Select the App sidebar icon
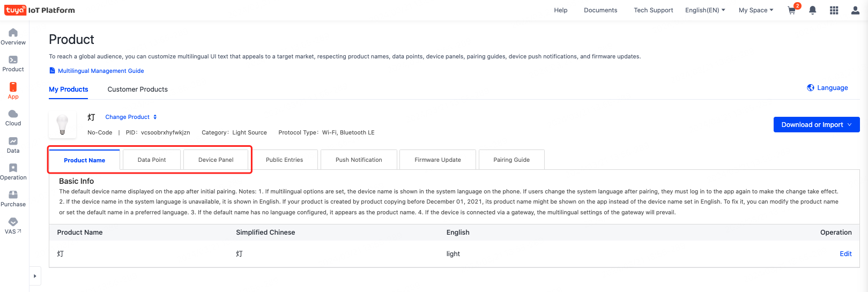 [13, 87]
